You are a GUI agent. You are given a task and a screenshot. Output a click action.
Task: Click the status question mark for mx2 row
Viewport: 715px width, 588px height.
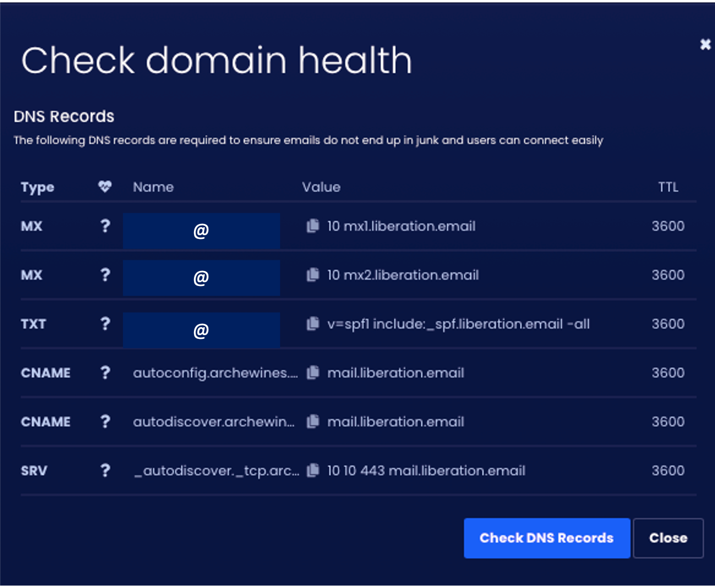click(105, 275)
